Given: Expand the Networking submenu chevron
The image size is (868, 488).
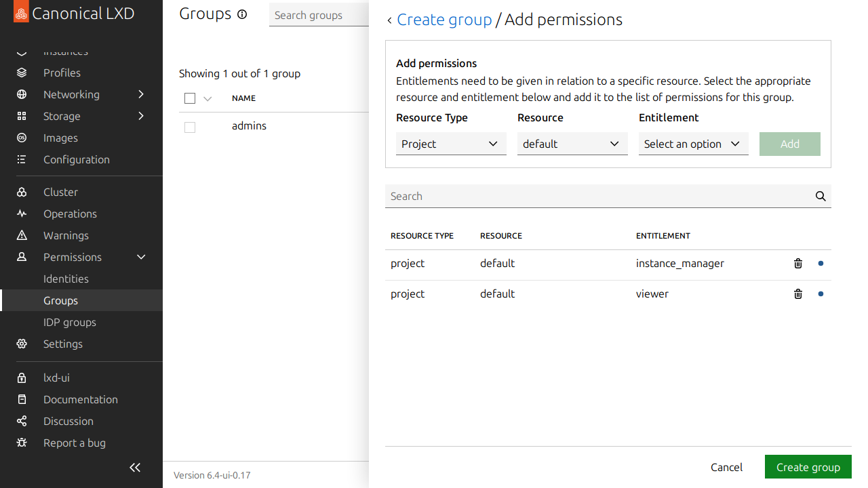Looking at the screenshot, I should point(141,94).
